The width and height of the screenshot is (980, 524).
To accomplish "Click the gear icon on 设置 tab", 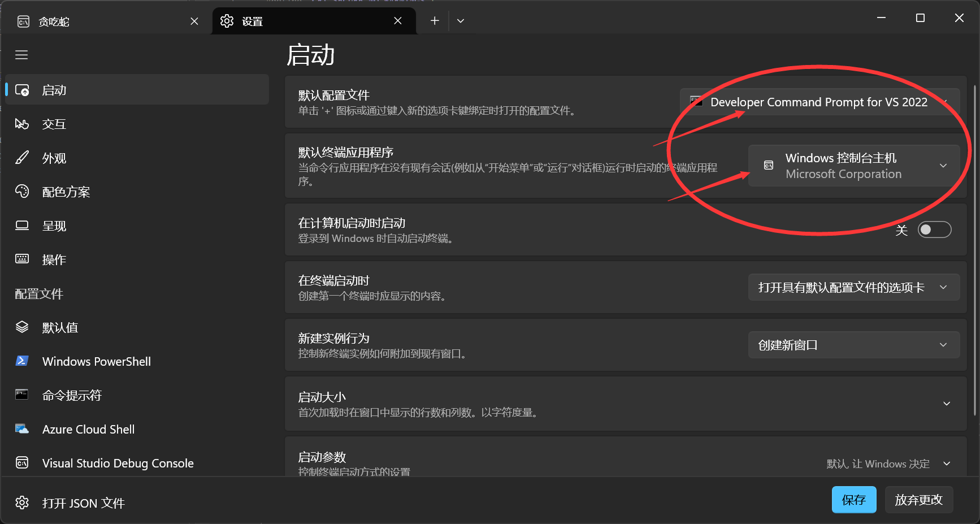I will [x=227, y=21].
